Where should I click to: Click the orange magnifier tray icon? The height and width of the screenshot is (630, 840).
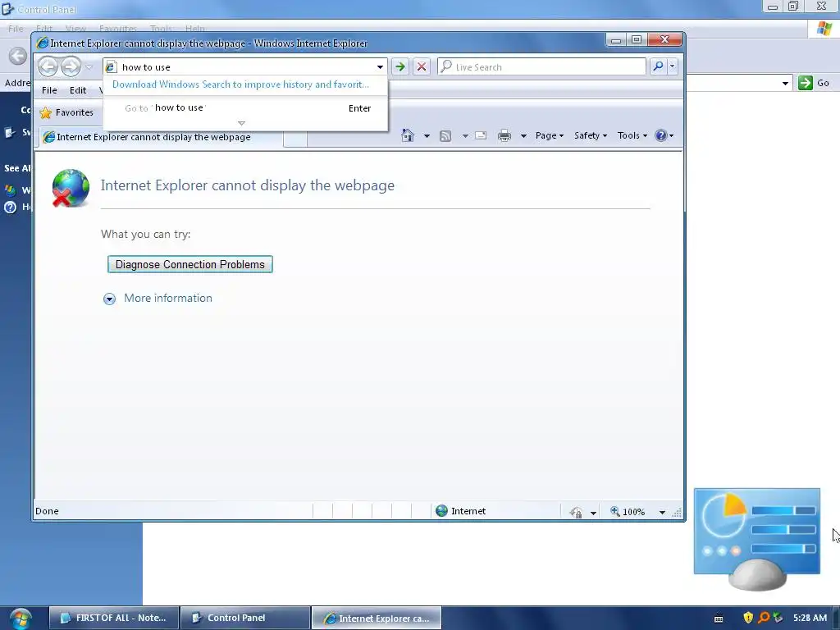(764, 618)
